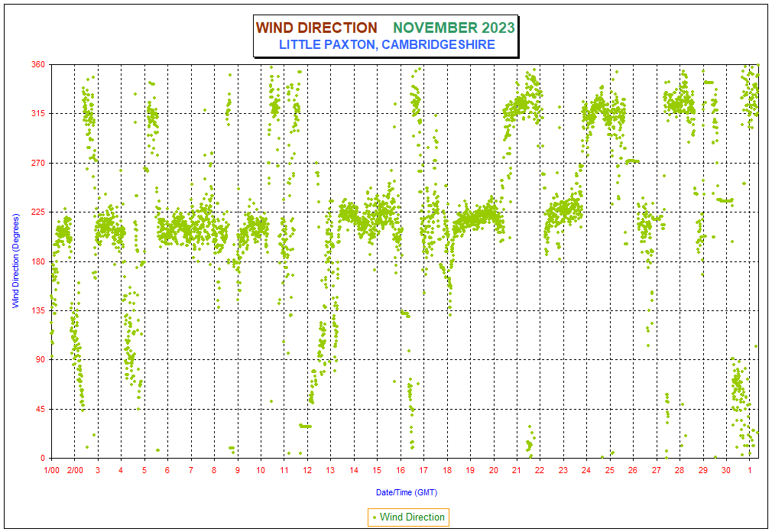Click the green legend marker dot

coord(375,517)
